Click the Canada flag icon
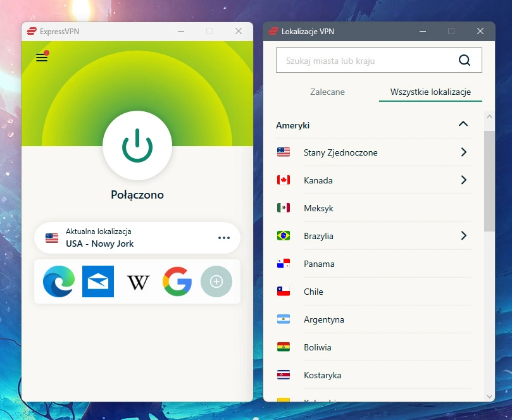The image size is (512, 420). pyautogui.click(x=284, y=180)
